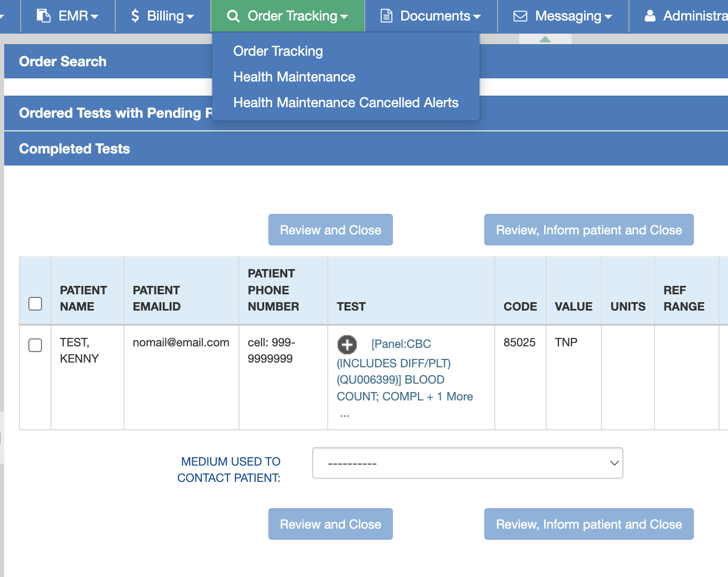
Task: Click the Administration user icon
Action: 650,16
